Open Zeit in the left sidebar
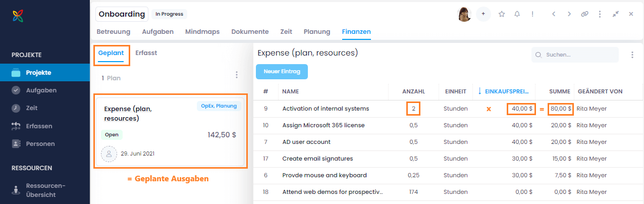The width and height of the screenshot is (644, 204). click(x=32, y=108)
